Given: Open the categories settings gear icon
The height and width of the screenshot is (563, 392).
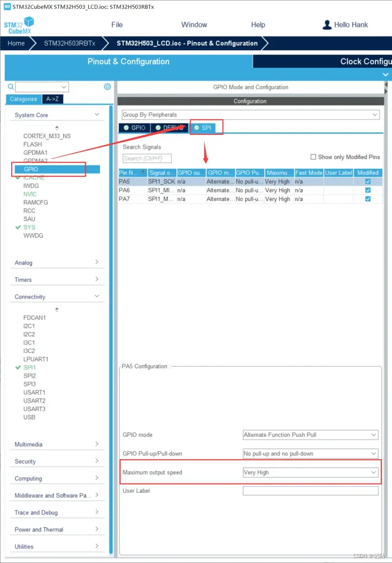Looking at the screenshot, I should click(107, 87).
